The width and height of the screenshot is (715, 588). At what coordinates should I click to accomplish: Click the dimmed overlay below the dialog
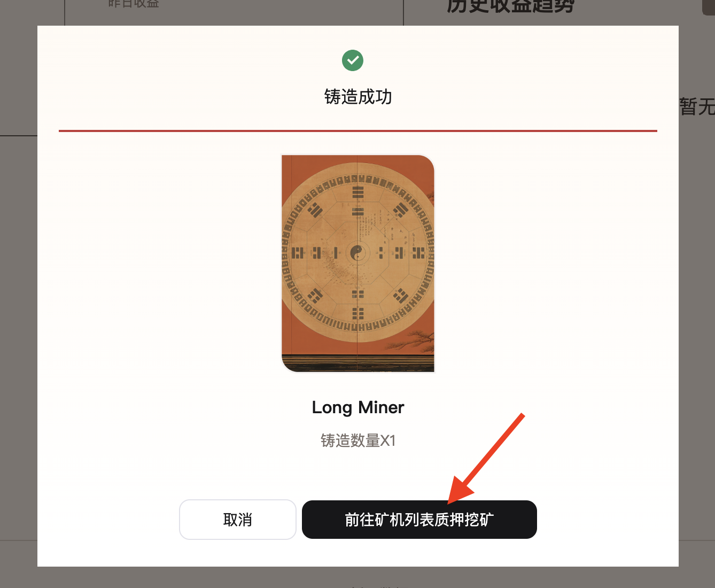pyautogui.click(x=357, y=578)
